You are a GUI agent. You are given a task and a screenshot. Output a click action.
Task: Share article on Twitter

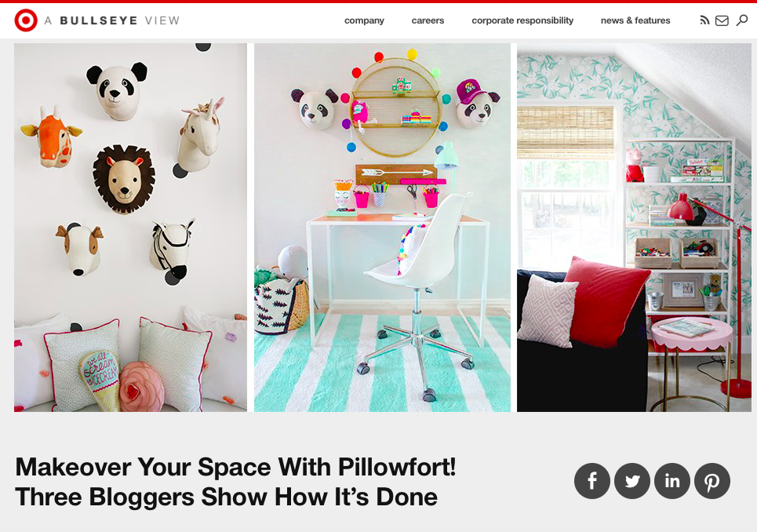[632, 481]
